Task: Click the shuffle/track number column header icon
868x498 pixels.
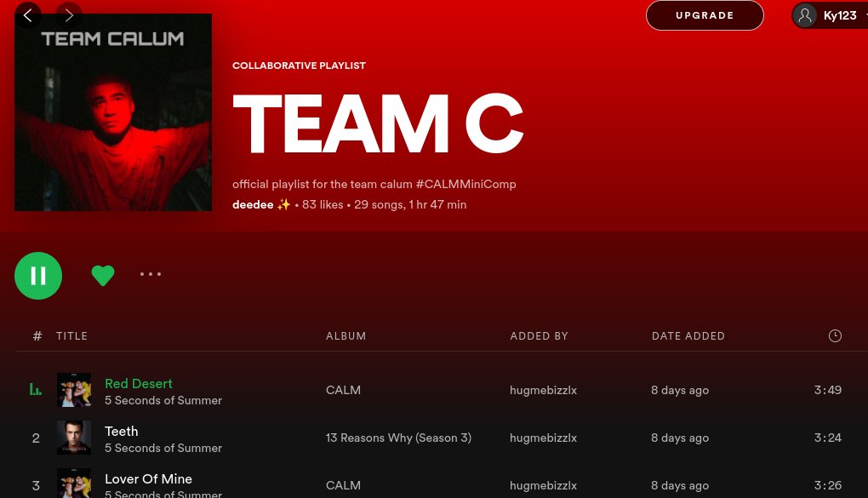Action: [x=37, y=335]
